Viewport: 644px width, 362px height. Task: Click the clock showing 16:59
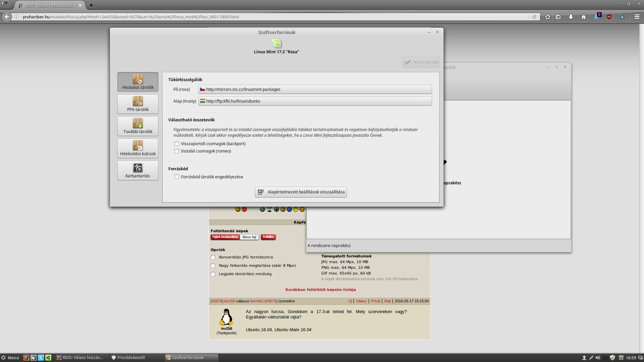[631, 358]
